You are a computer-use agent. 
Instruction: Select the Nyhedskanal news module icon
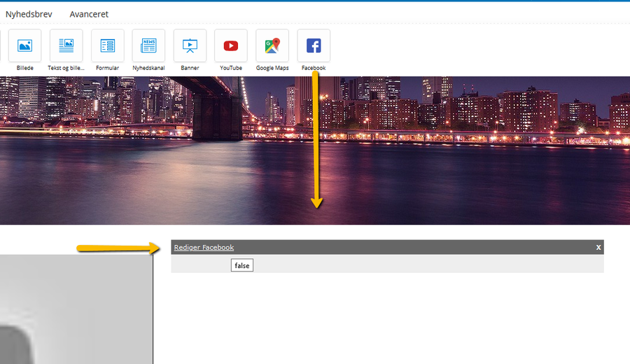(148, 45)
